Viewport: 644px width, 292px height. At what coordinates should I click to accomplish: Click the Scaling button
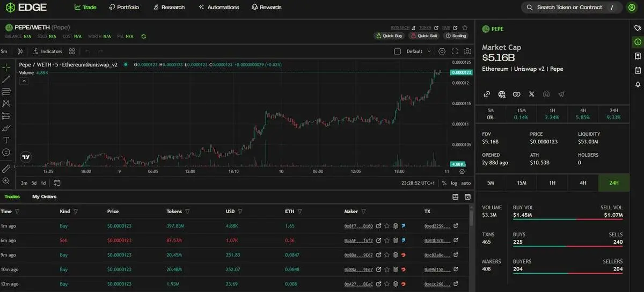pos(456,36)
